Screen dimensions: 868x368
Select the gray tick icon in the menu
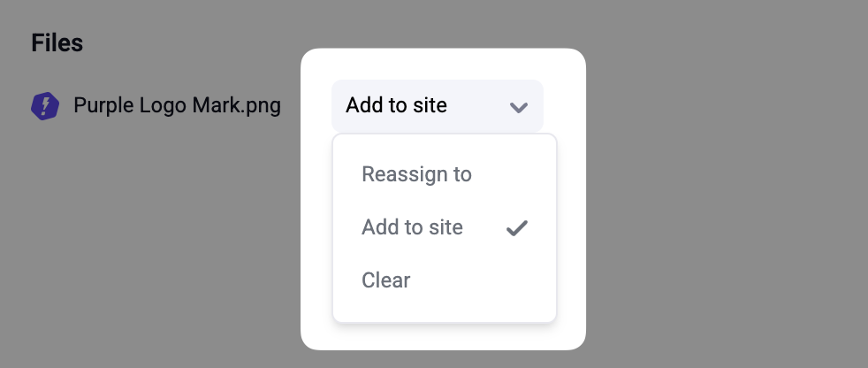(x=517, y=228)
